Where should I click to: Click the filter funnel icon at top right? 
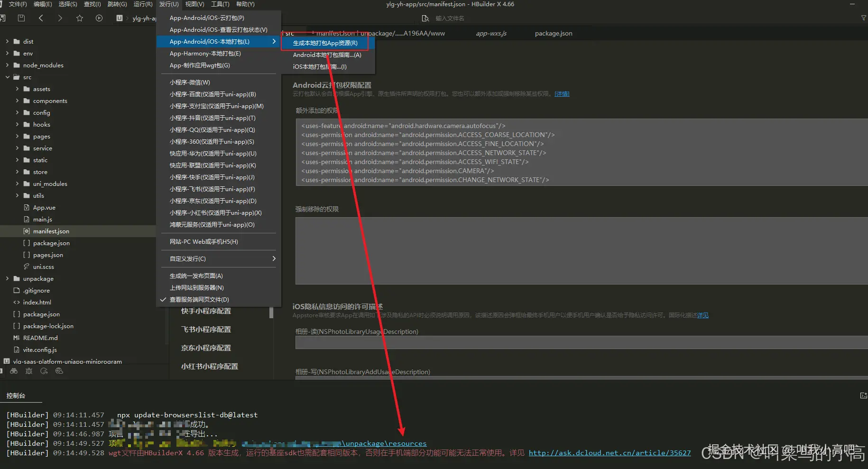[x=864, y=18]
